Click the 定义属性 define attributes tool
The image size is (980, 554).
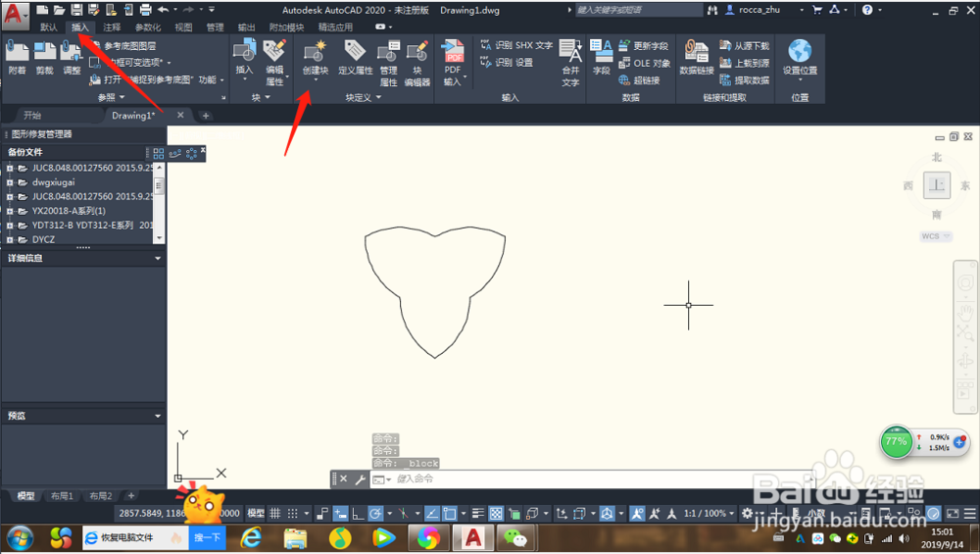click(355, 58)
